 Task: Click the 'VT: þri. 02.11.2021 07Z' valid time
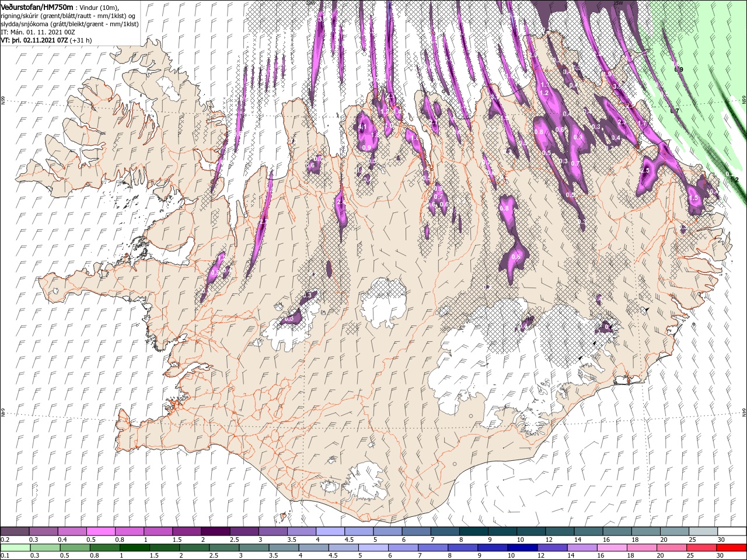click(x=34, y=40)
